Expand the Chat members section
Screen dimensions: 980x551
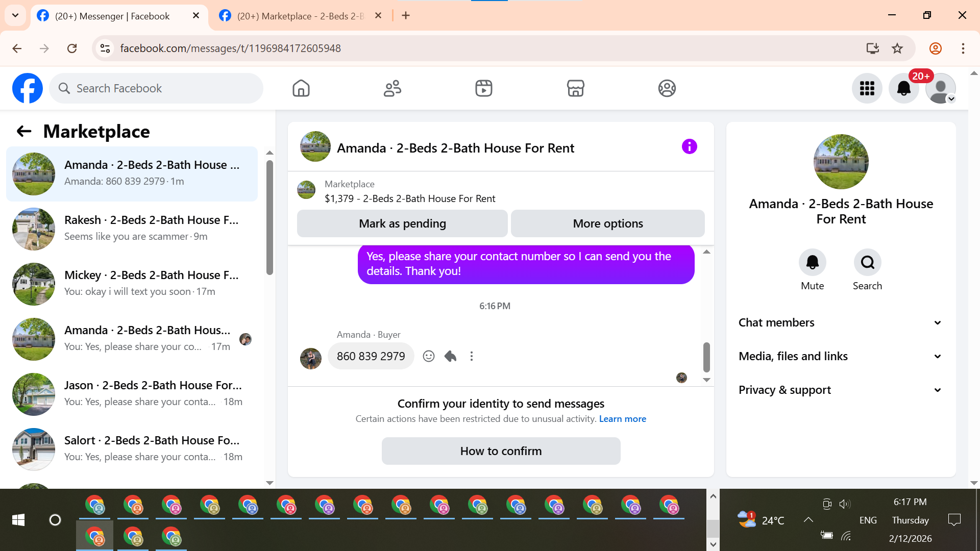click(x=841, y=322)
